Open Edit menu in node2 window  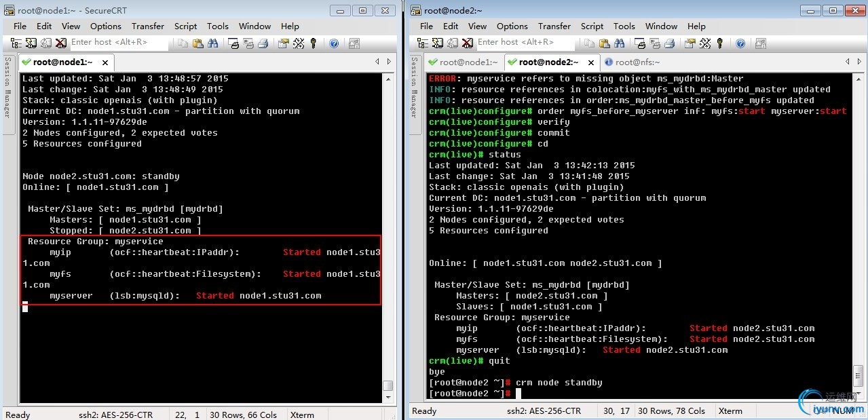pyautogui.click(x=451, y=26)
